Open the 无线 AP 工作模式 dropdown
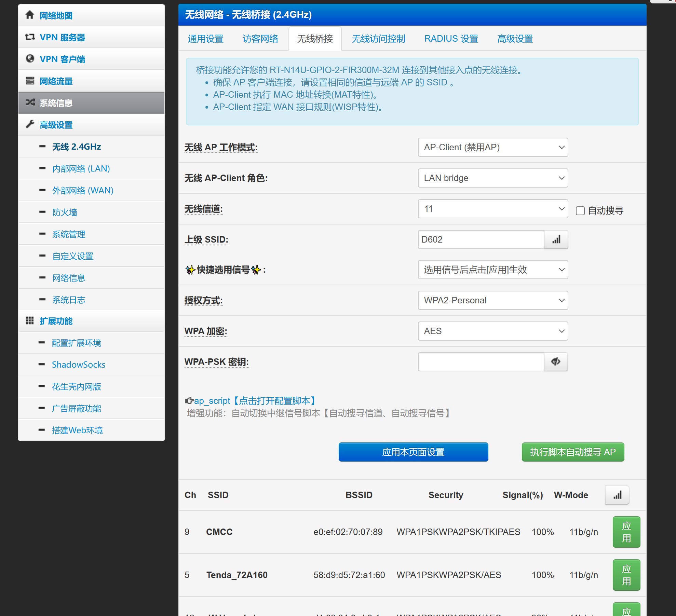 click(x=492, y=147)
